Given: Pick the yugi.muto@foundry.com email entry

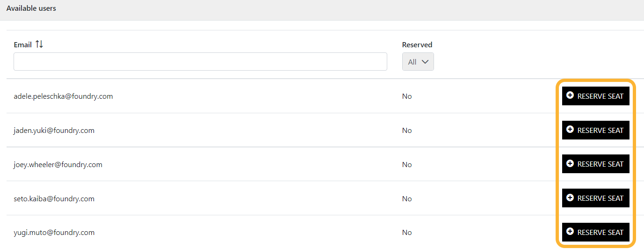Looking at the screenshot, I should [54, 233].
